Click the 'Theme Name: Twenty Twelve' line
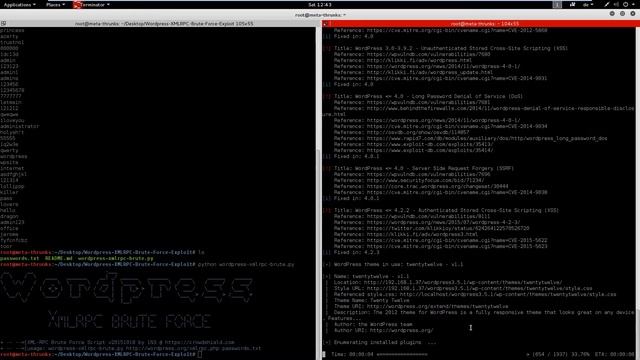Screen dimensions: 640x360 (x=371, y=300)
